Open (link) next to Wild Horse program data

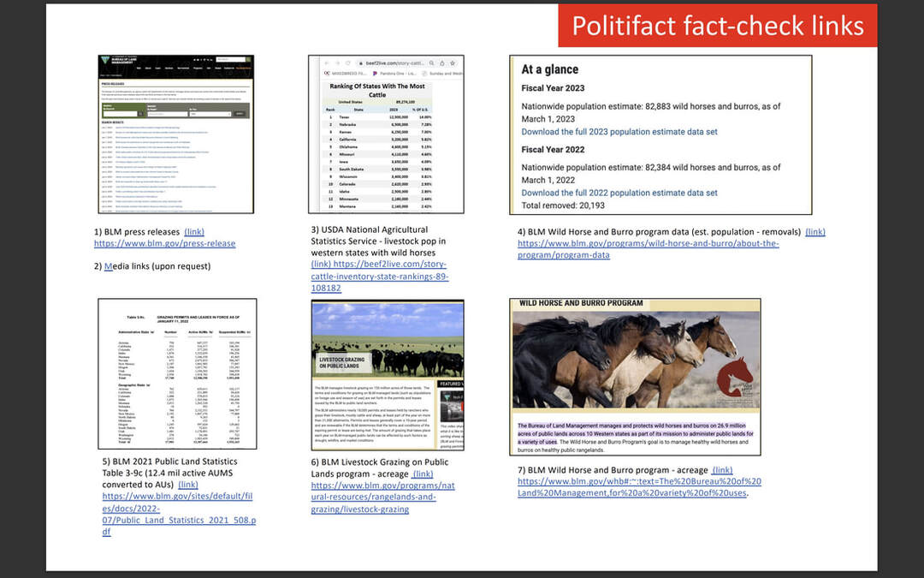click(815, 232)
